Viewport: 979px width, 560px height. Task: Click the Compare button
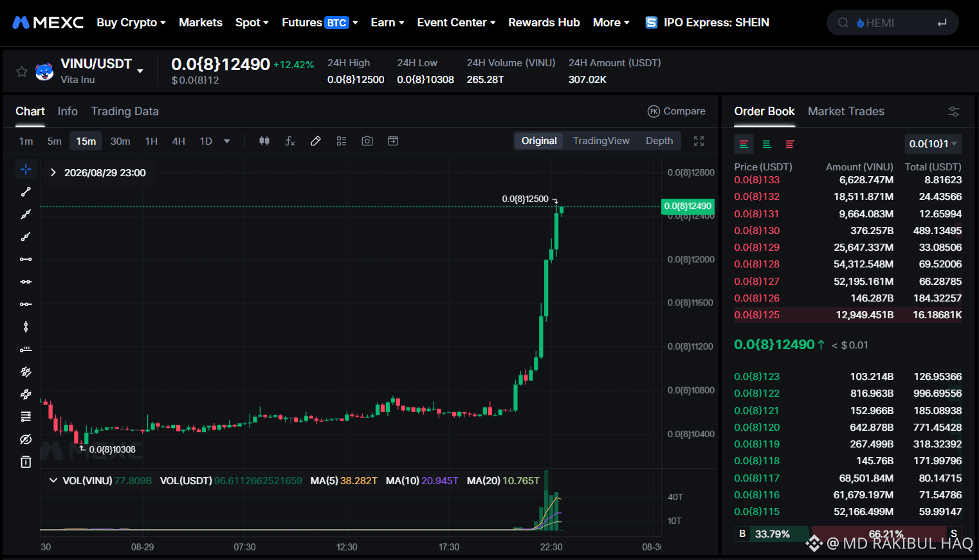(676, 111)
